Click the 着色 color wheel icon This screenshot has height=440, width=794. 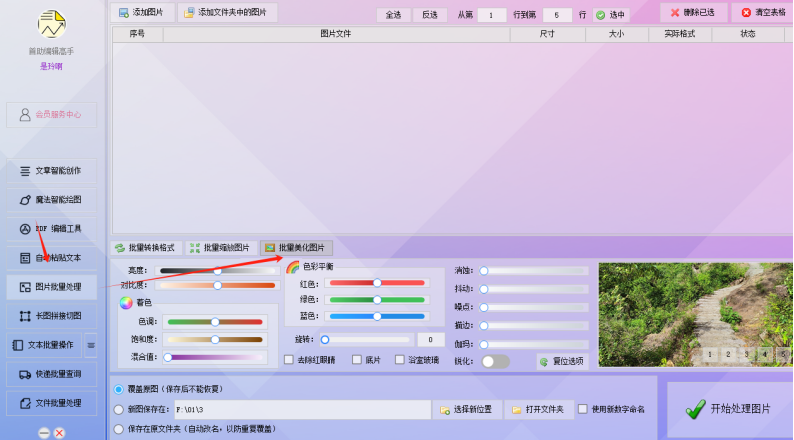click(126, 303)
